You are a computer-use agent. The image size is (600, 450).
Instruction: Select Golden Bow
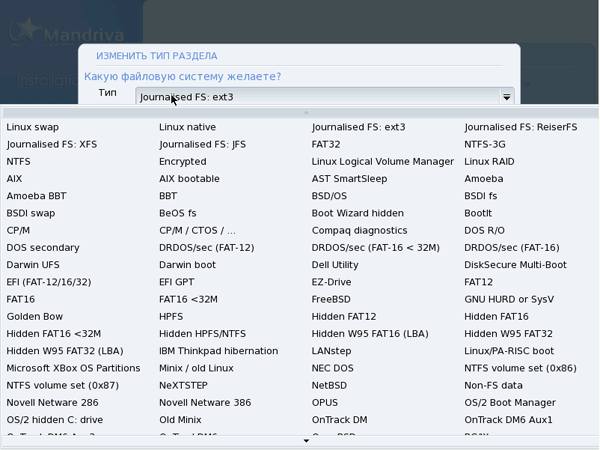[34, 316]
